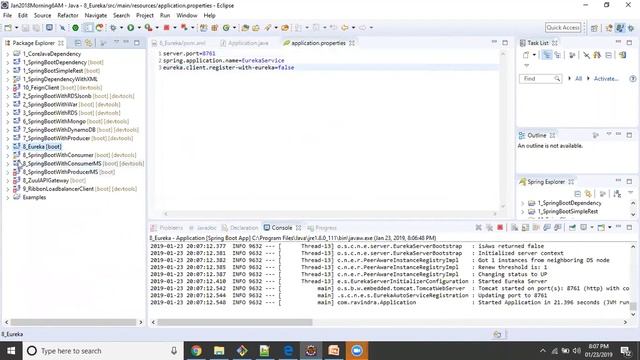640x360 pixels.
Task: Open Debug button dropdown arrow
Action: pos(121,27)
